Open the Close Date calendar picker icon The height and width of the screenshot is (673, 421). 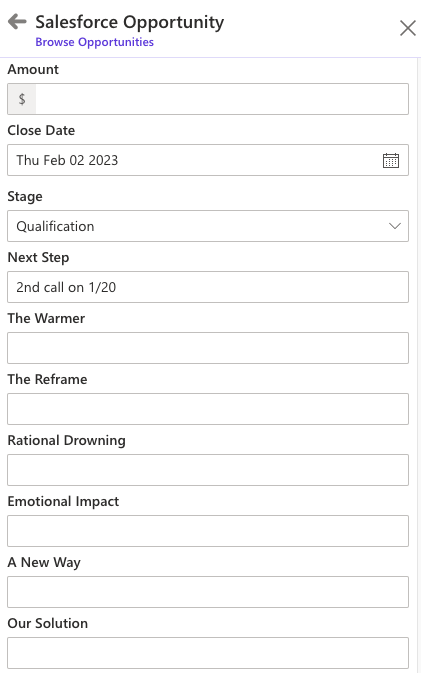click(x=391, y=160)
